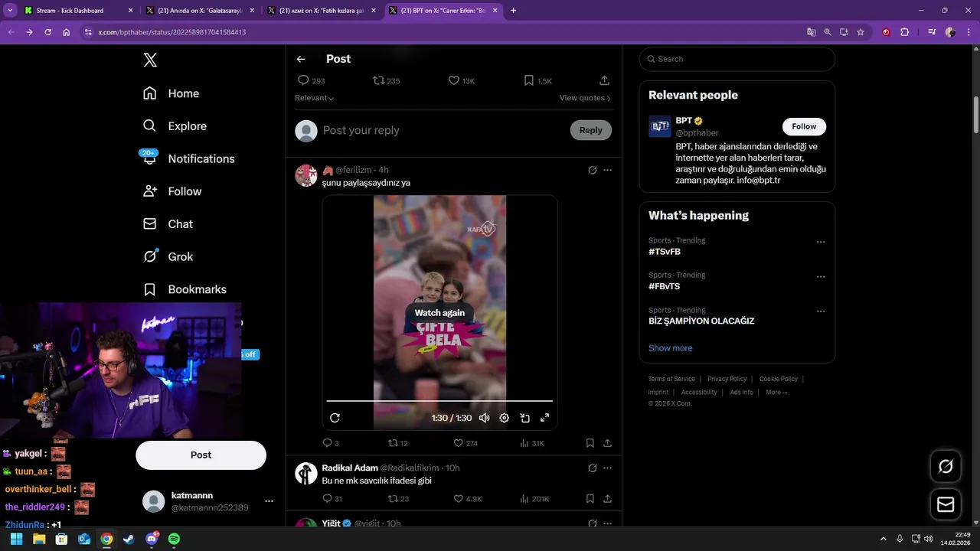980x551 pixels.
Task: Repost Radikal Adam reply with 23 reposts
Action: click(399, 499)
